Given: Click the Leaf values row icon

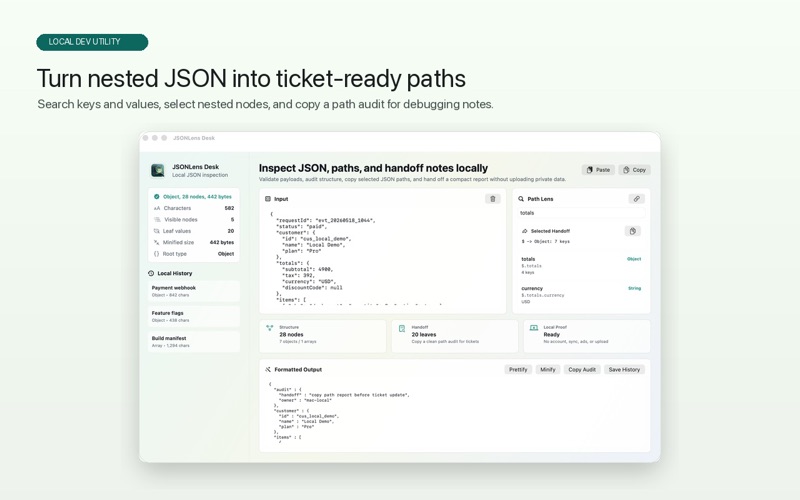Looking at the screenshot, I should [x=157, y=231].
